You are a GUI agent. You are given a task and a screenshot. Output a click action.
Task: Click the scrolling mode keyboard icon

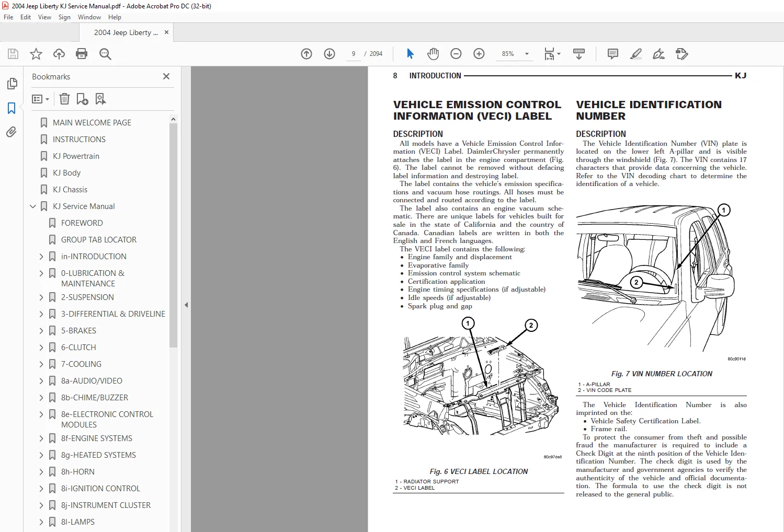(x=579, y=54)
